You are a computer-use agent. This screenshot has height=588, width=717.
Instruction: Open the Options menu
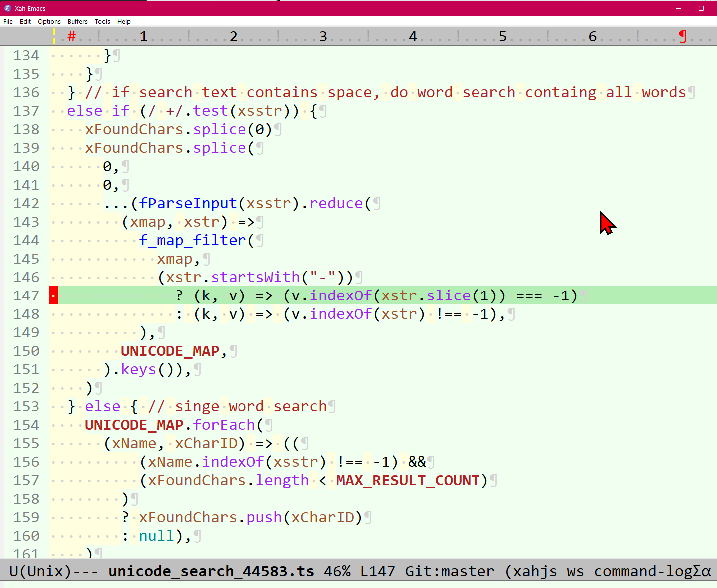49,21
